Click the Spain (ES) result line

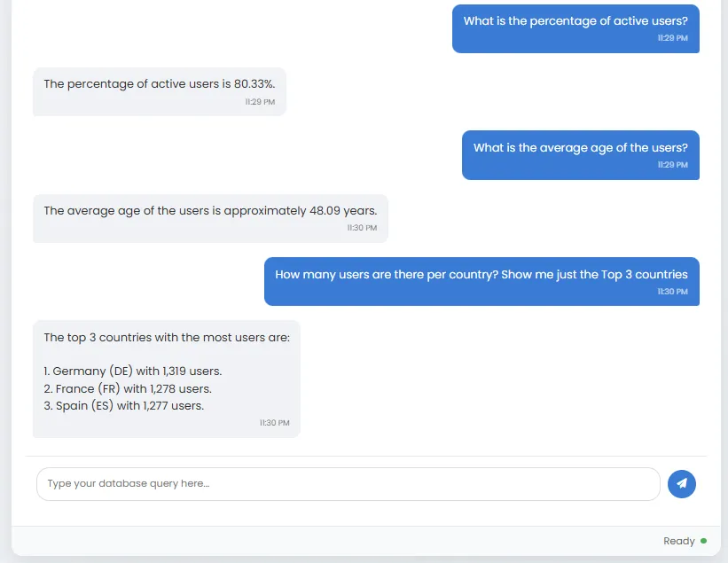(124, 406)
